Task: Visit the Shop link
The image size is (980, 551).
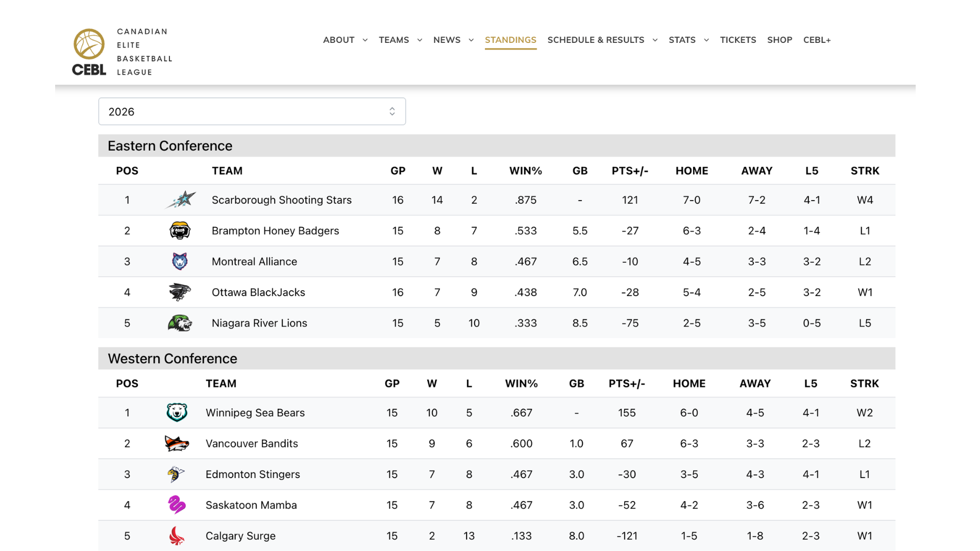Action: point(779,40)
